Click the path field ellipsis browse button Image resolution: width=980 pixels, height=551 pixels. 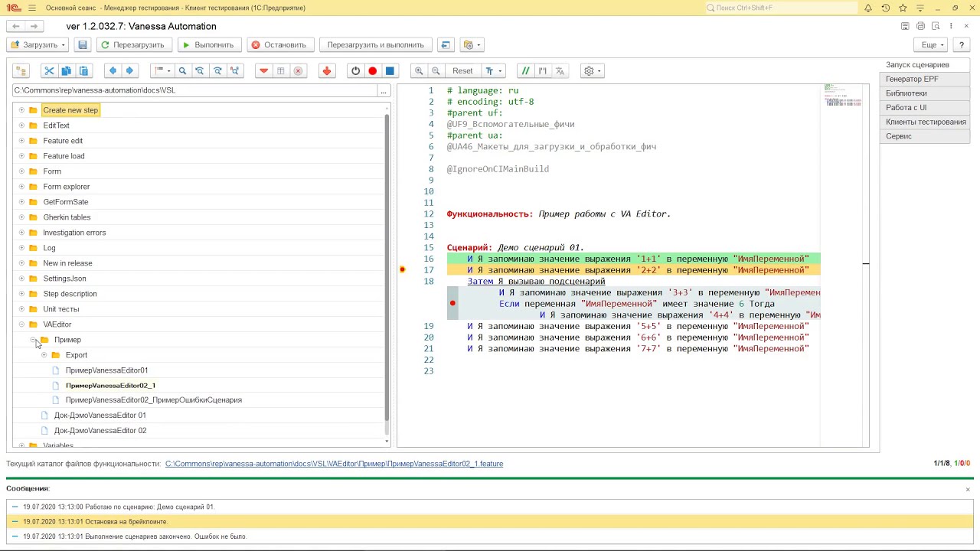pos(384,90)
